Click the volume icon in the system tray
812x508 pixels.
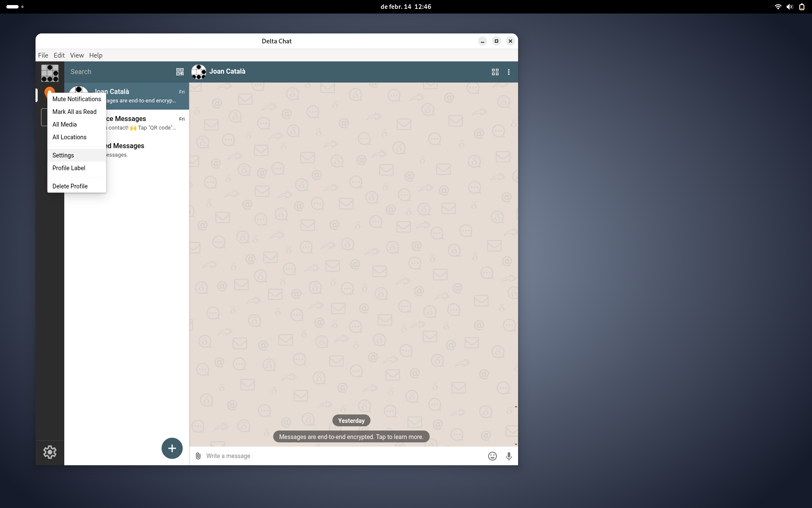click(790, 6)
